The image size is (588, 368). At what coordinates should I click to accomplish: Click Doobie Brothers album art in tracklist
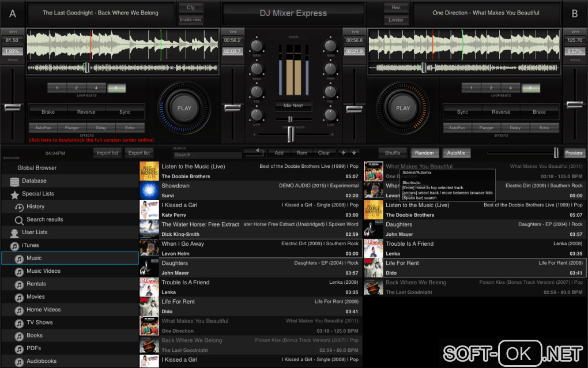point(149,171)
